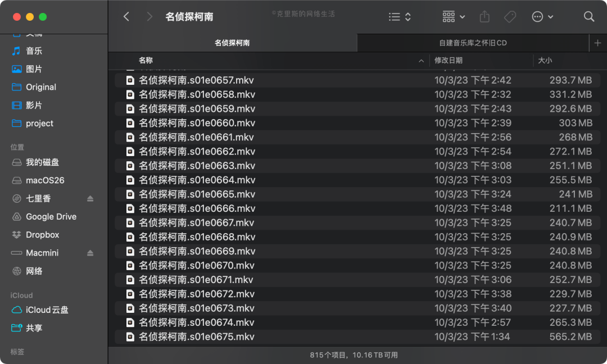
Task: Eject the 七里香 disc
Action: pyautogui.click(x=90, y=198)
